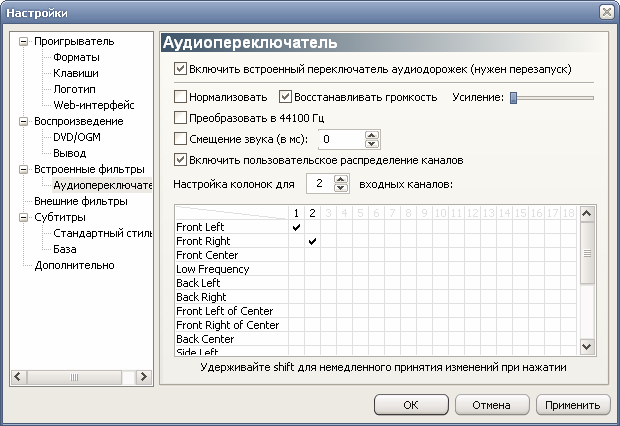Viewport: 620px width, 426px height.
Task: Increase the input channels count spinner
Action: [x=340, y=179]
